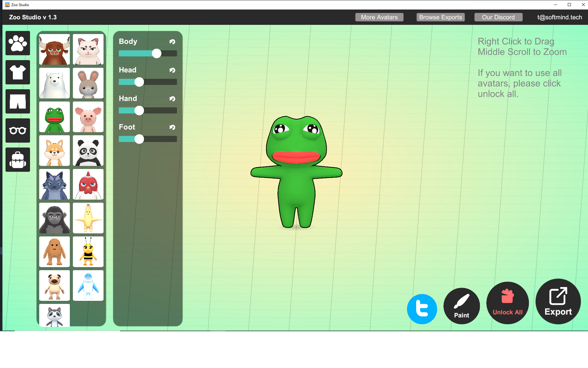Reset the Body slider value
Image resolution: width=588 pixels, height=368 pixels.
tap(172, 42)
